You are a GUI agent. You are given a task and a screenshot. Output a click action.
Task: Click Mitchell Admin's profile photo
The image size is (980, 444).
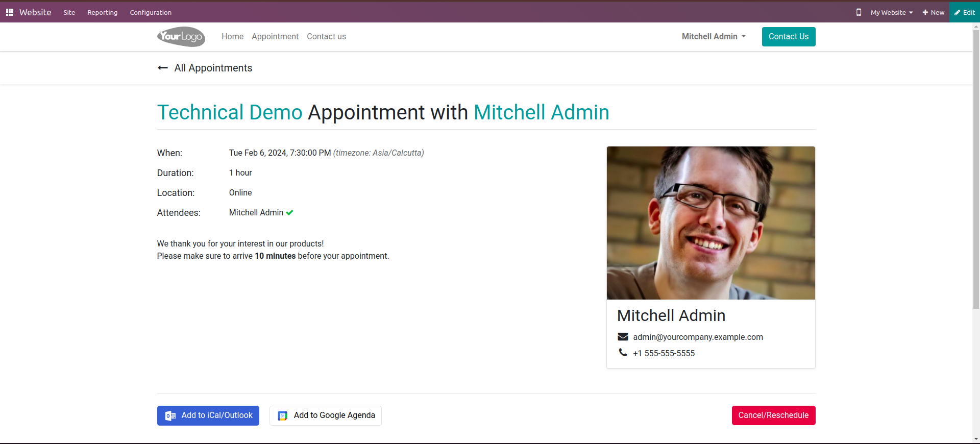point(710,223)
